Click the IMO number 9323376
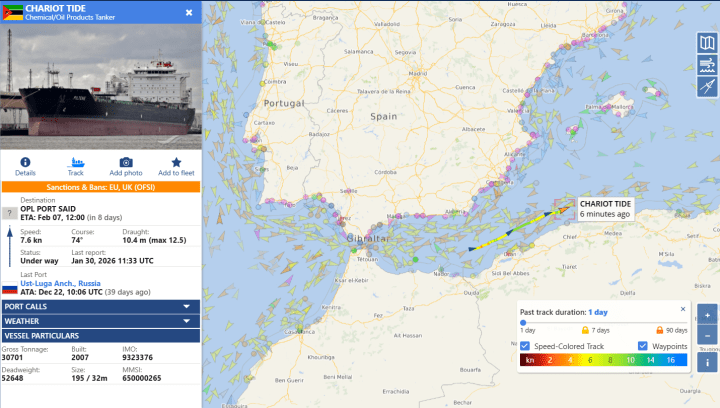720x408 pixels. click(137, 358)
